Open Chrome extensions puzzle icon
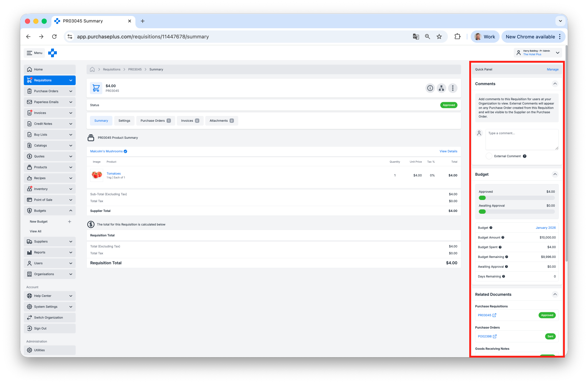This screenshot has width=588, height=384. pyautogui.click(x=457, y=37)
